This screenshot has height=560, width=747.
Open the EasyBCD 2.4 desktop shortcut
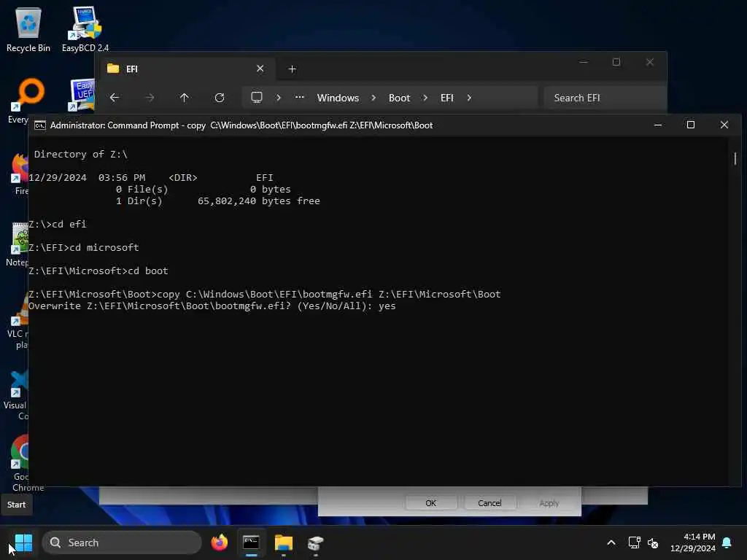coord(85,29)
